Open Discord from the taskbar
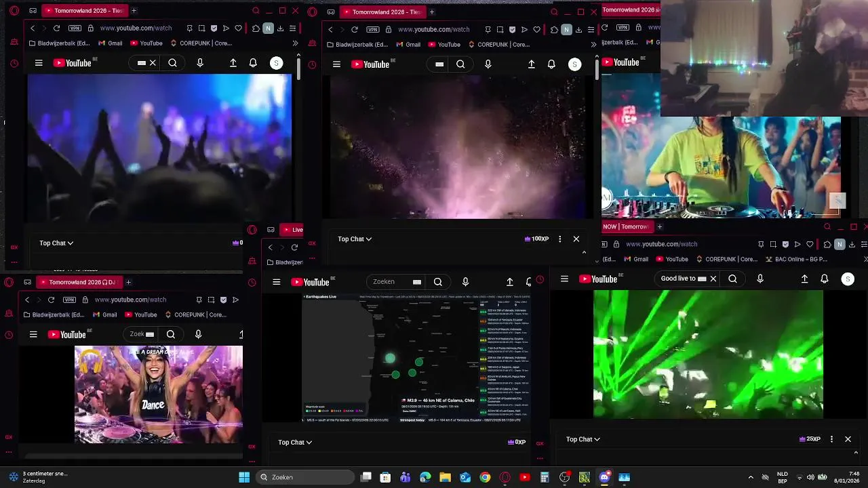 604,477
